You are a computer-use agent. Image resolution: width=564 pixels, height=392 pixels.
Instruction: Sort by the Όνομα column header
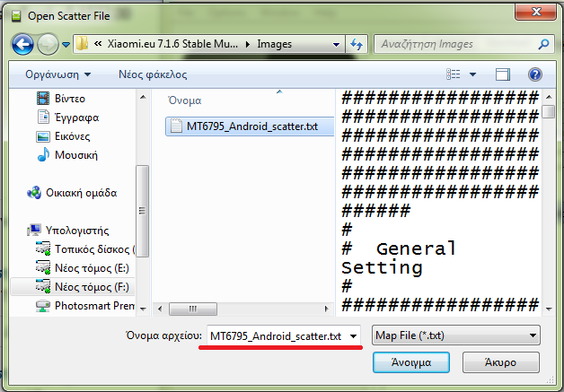[x=184, y=100]
